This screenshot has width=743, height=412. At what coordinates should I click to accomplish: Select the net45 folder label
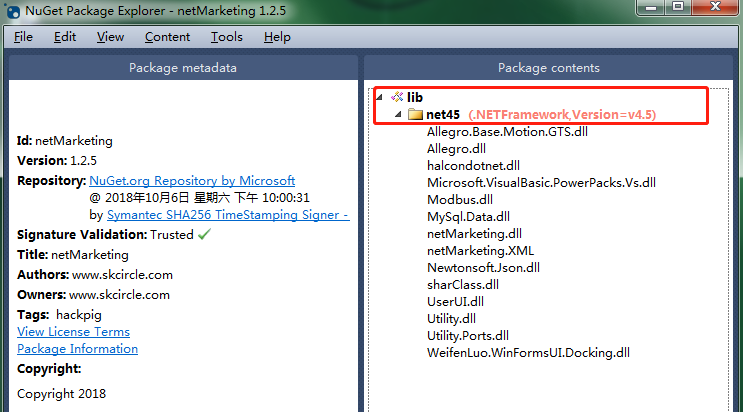coord(443,114)
